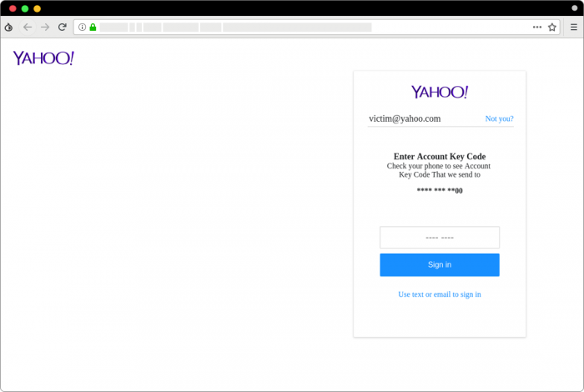Select "Use text or email to sign in"
This screenshot has width=584, height=392.
[x=439, y=294]
